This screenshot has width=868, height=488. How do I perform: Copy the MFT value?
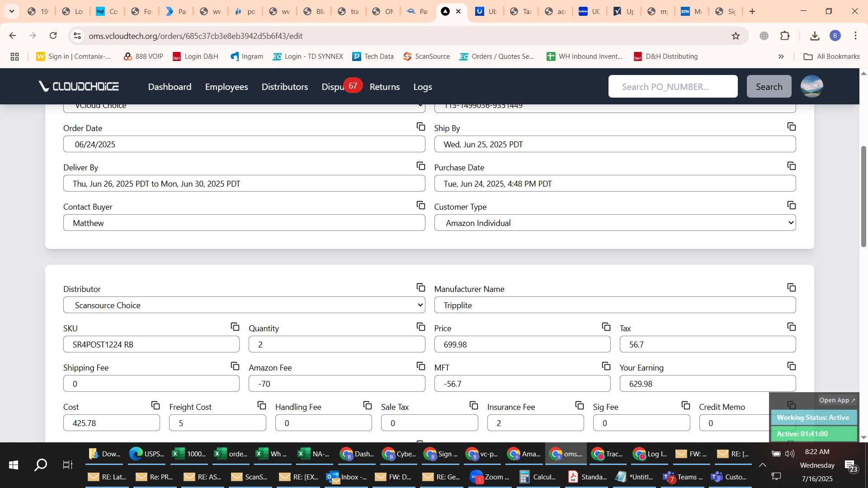(x=606, y=366)
